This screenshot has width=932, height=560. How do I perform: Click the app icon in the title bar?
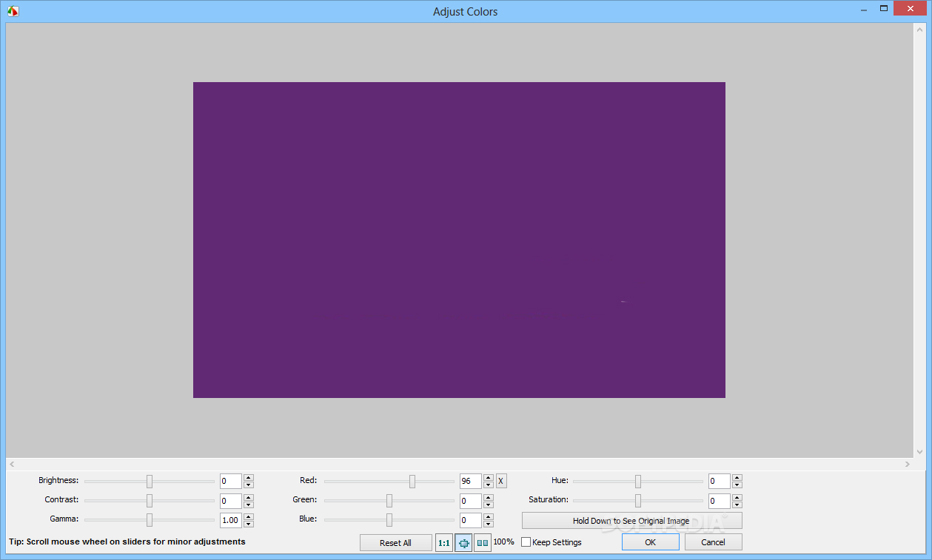(x=13, y=11)
